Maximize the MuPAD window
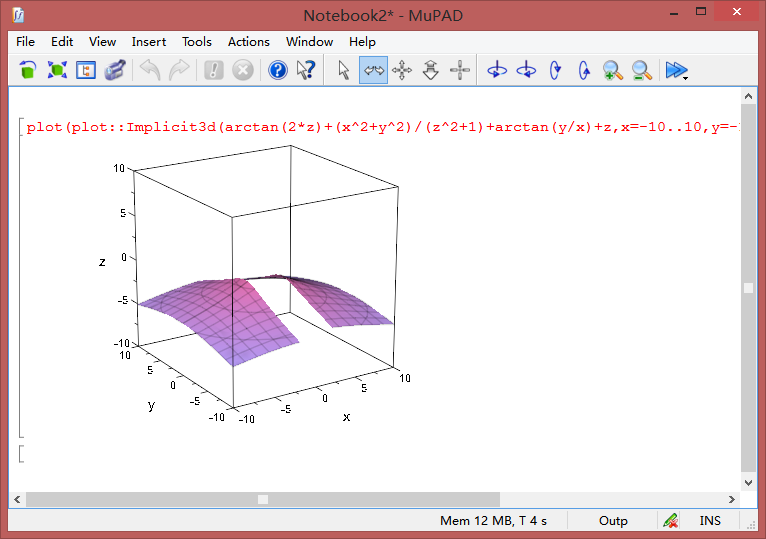Image resolution: width=766 pixels, height=539 pixels. click(x=701, y=12)
